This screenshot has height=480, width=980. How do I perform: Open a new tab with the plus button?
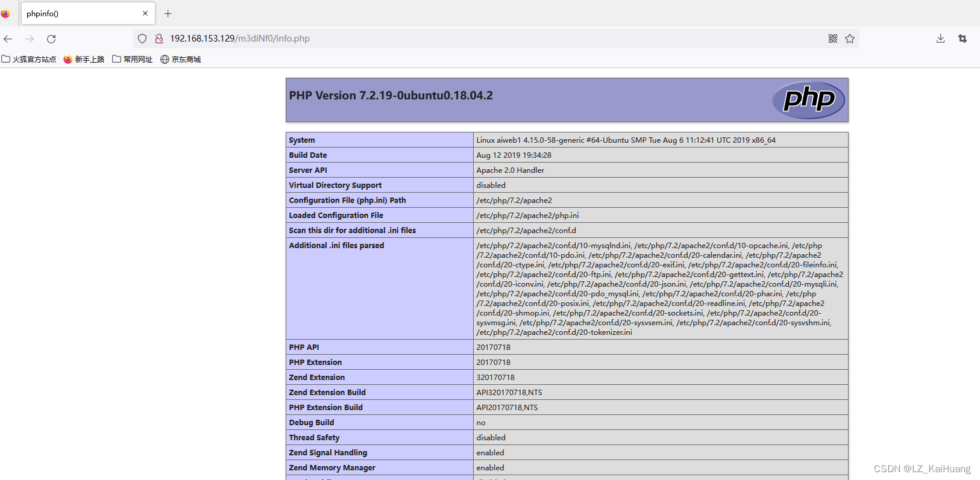pos(168,13)
